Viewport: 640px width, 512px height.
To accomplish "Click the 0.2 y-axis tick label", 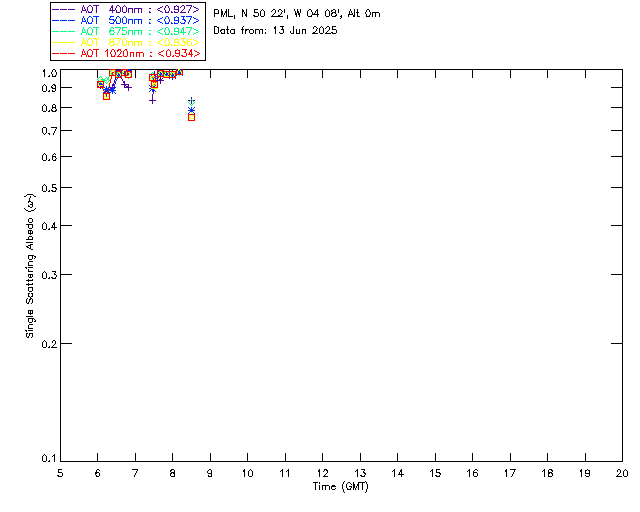I will click(x=49, y=344).
